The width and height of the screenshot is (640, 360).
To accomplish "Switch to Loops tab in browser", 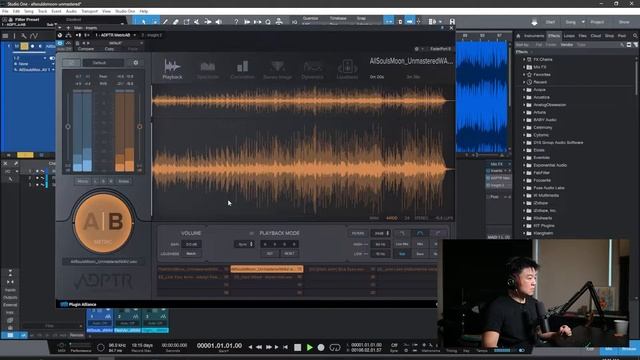I will pos(569,36).
